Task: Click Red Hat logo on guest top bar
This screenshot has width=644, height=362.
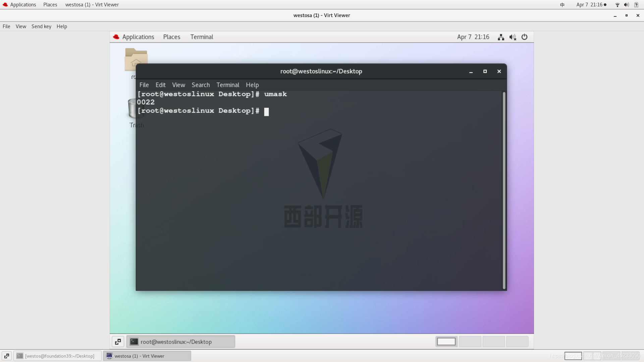Action: (x=116, y=37)
